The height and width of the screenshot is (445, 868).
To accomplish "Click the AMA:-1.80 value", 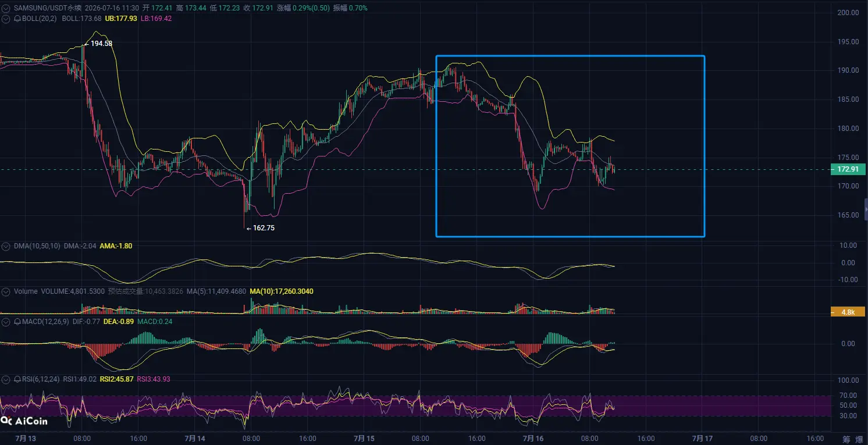I will [116, 246].
